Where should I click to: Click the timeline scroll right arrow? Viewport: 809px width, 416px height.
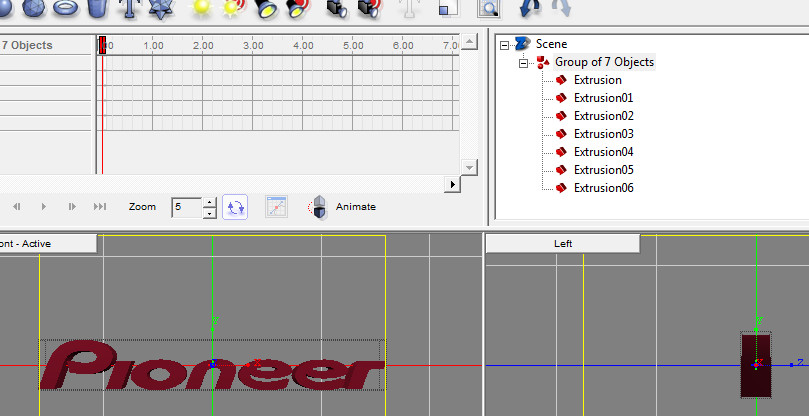(x=452, y=184)
